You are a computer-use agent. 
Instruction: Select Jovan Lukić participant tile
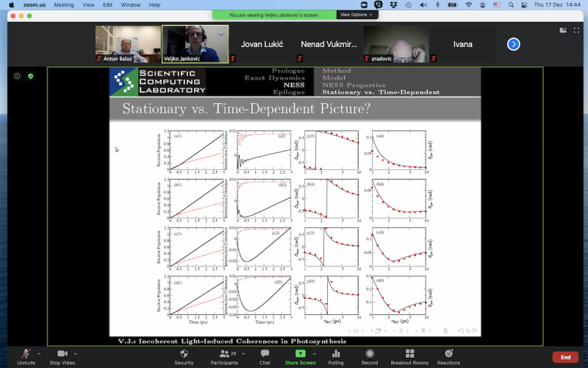(262, 44)
